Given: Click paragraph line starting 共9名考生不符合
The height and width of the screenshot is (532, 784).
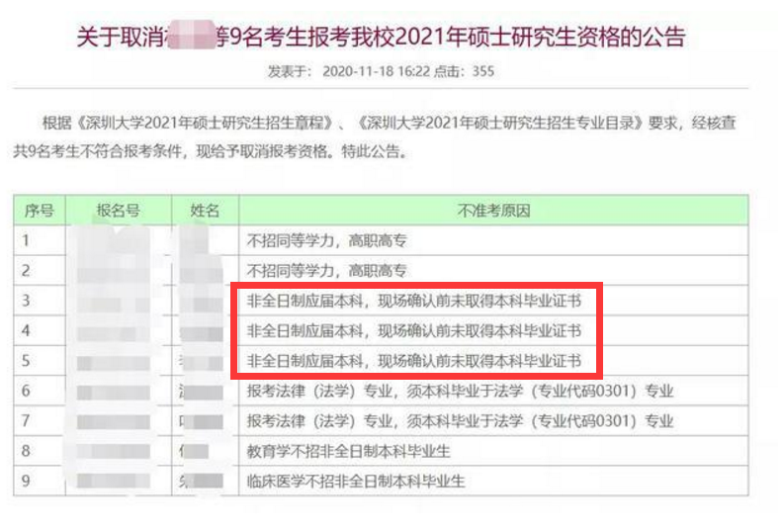Looking at the screenshot, I should pyautogui.click(x=210, y=151).
